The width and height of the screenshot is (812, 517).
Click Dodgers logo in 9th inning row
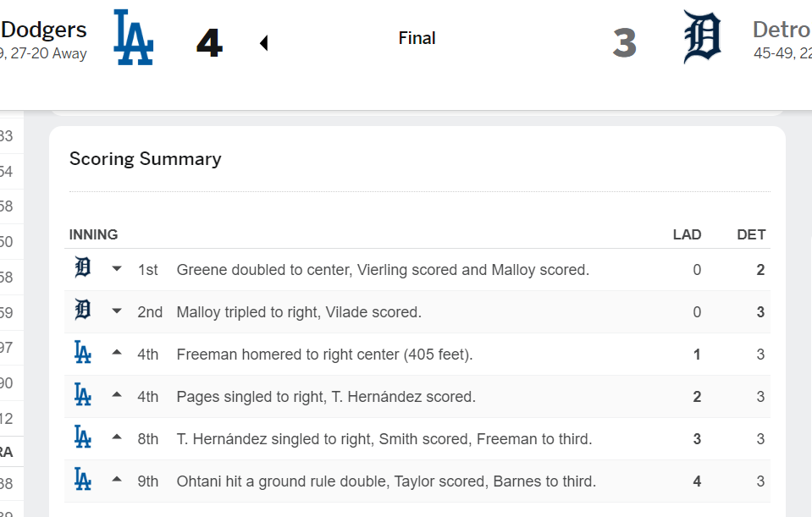82,481
